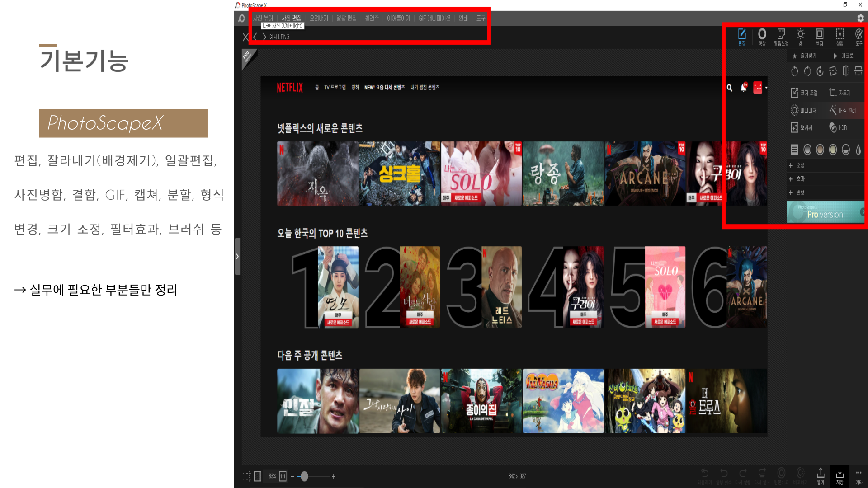Open 즐겨찾기 favorites

point(804,56)
